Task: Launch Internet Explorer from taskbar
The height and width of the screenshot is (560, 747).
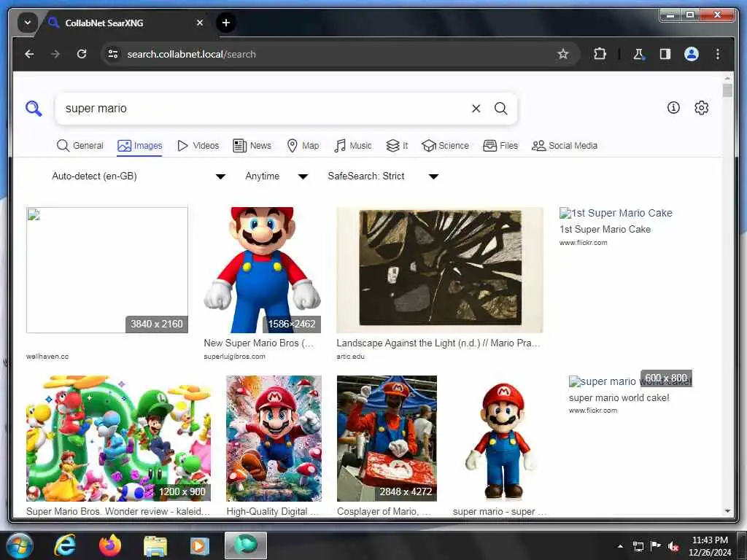Action: coord(65,545)
